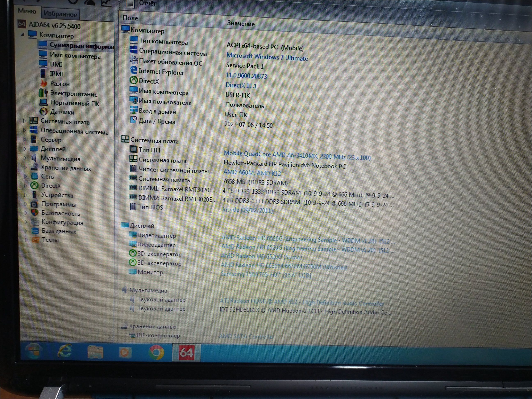Click the Значение column header

pyautogui.click(x=241, y=23)
